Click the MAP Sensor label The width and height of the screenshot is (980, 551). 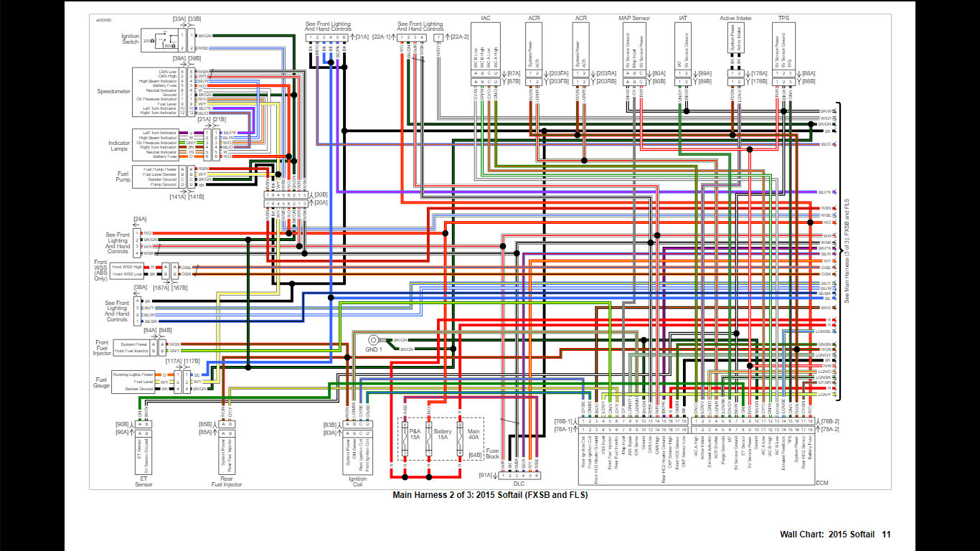tap(633, 17)
